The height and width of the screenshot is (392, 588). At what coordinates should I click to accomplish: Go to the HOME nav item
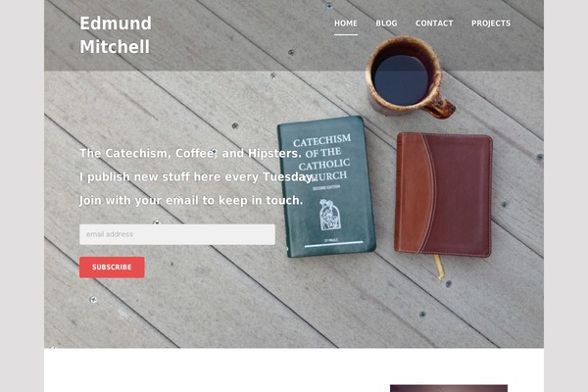tap(346, 24)
